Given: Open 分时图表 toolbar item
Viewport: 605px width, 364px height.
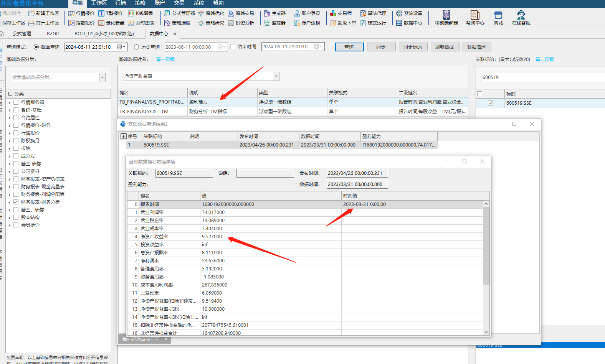Looking at the screenshot, I should pos(141,23).
